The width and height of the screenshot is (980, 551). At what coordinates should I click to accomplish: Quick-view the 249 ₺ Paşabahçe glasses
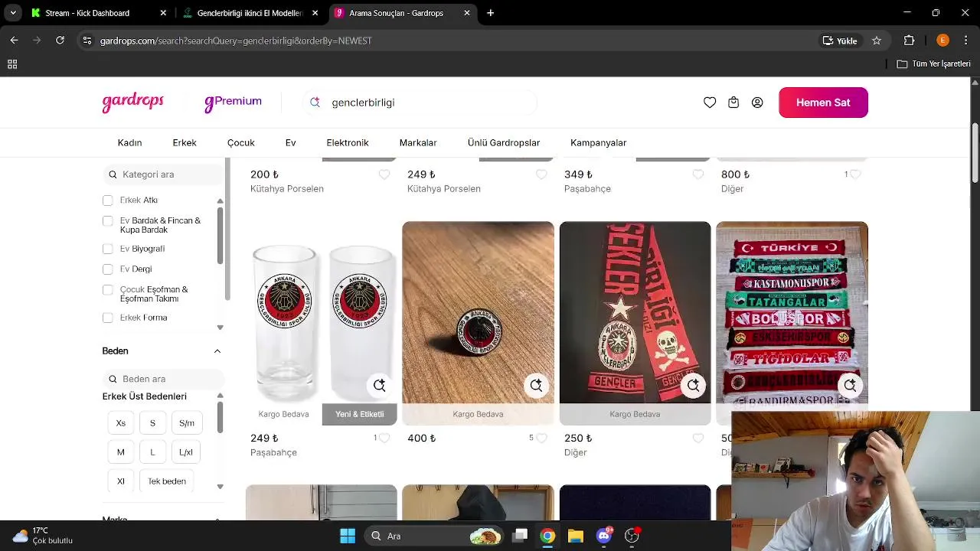pos(380,385)
